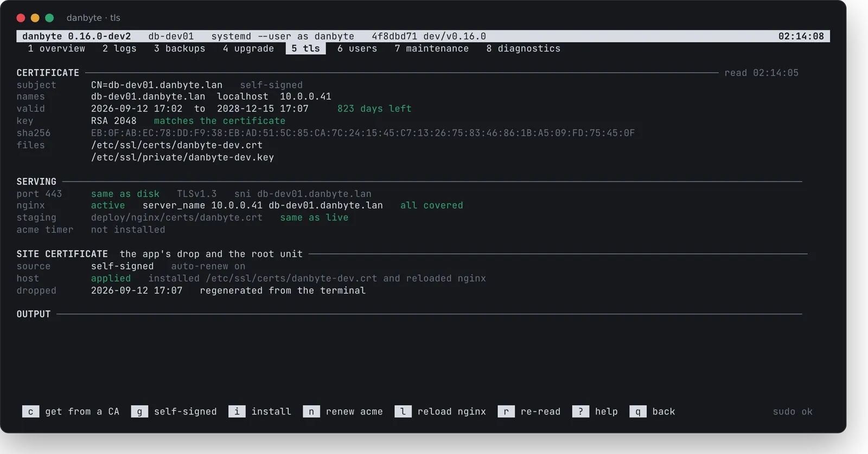Select the 5 tls tab
Screen dimensions: 868x454
click(305, 48)
